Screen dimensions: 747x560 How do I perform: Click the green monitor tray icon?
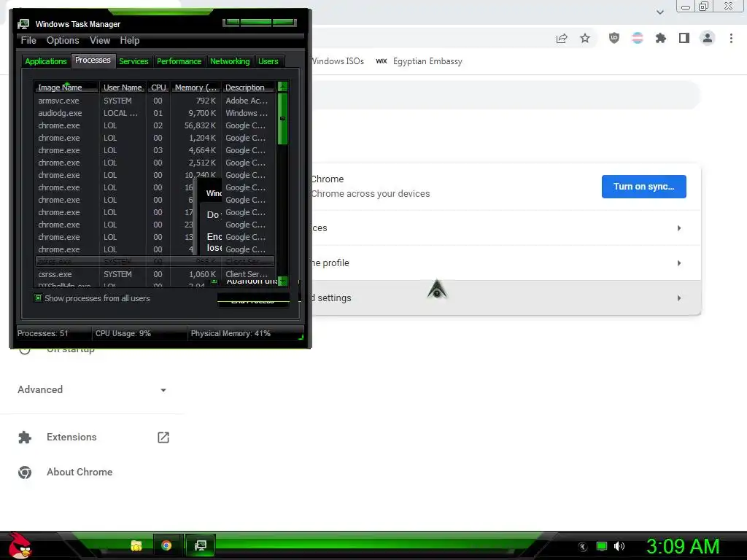pyautogui.click(x=602, y=546)
